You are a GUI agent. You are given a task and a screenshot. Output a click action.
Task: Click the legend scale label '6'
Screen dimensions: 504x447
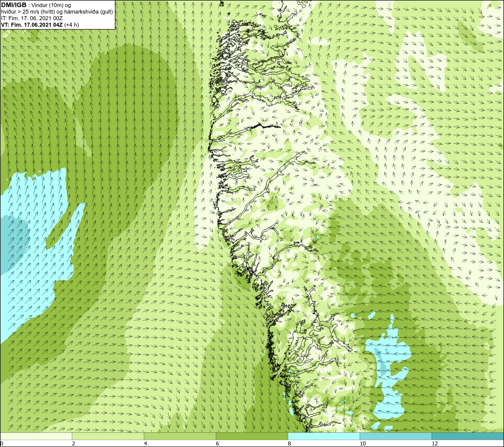coord(218,444)
